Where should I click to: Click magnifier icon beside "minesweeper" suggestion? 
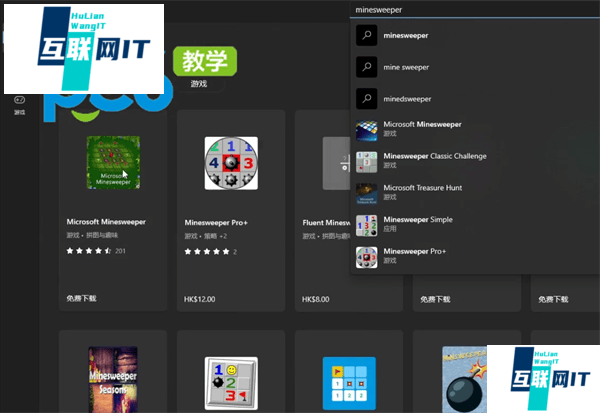click(x=367, y=35)
